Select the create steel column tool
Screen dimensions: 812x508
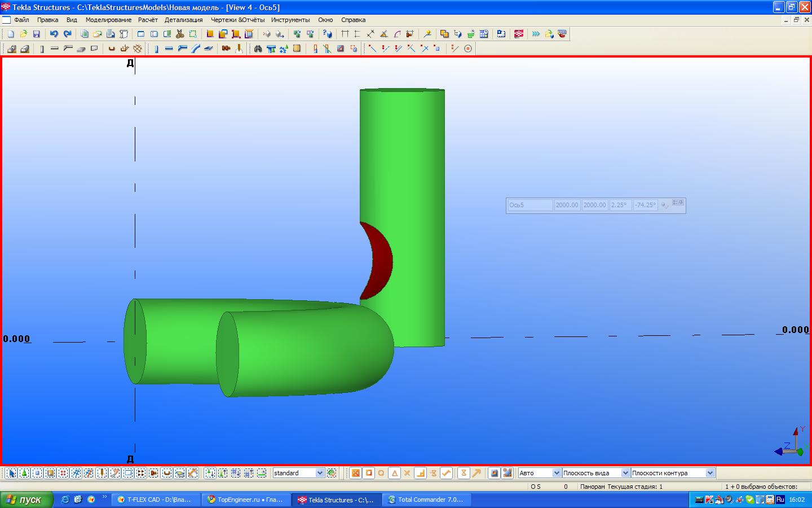[x=156, y=49]
